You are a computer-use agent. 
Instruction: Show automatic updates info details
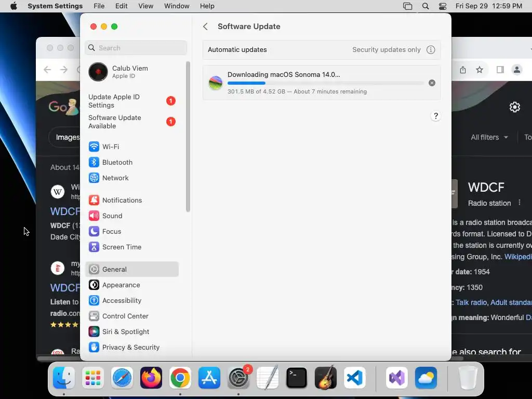click(431, 50)
